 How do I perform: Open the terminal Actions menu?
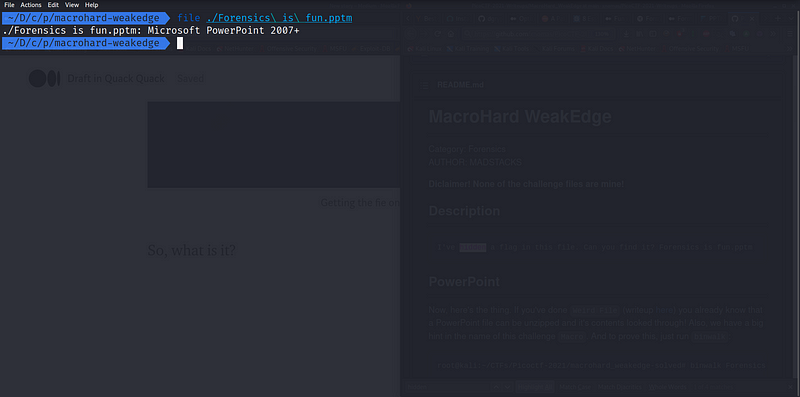[31, 5]
